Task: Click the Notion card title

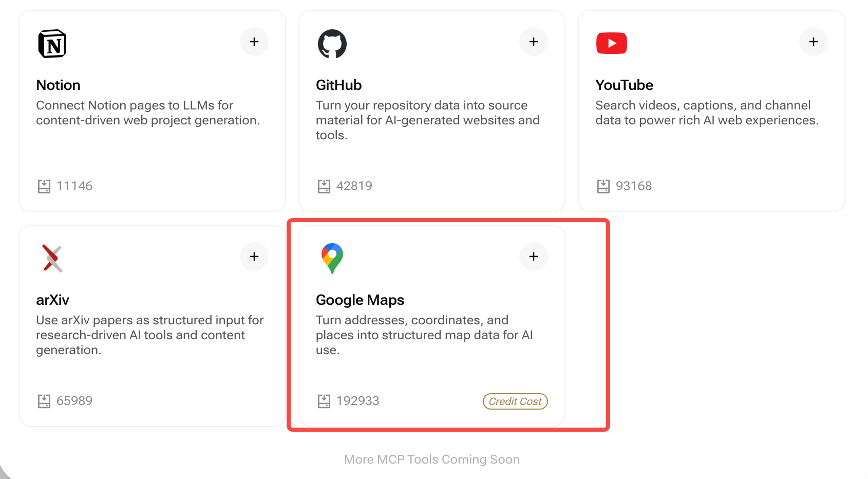Action: (x=58, y=85)
